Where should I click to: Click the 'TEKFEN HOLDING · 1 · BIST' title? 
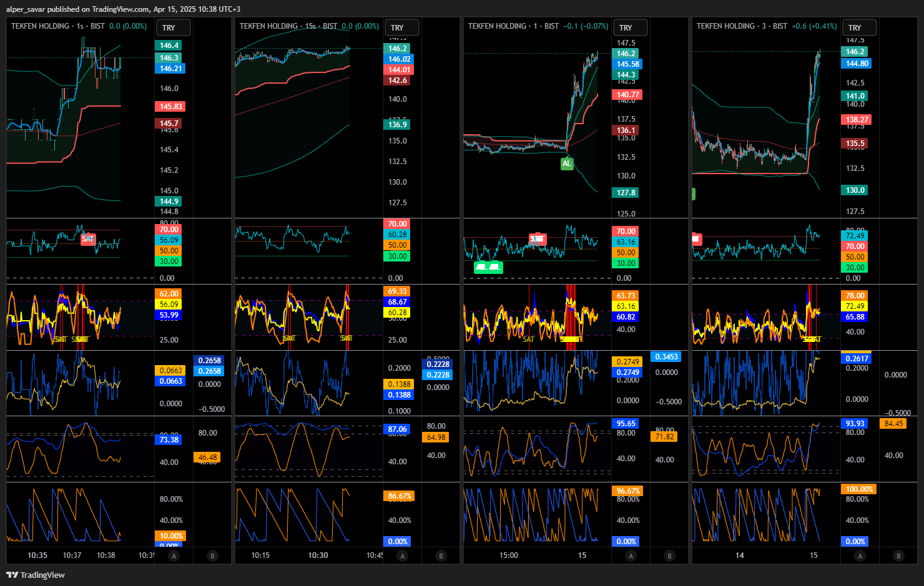click(x=514, y=26)
